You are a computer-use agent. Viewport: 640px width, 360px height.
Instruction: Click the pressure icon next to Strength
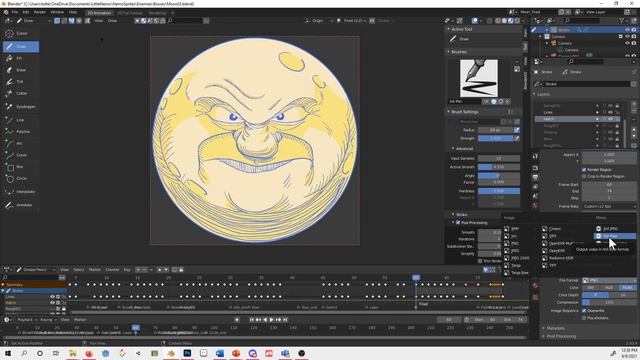click(x=517, y=138)
